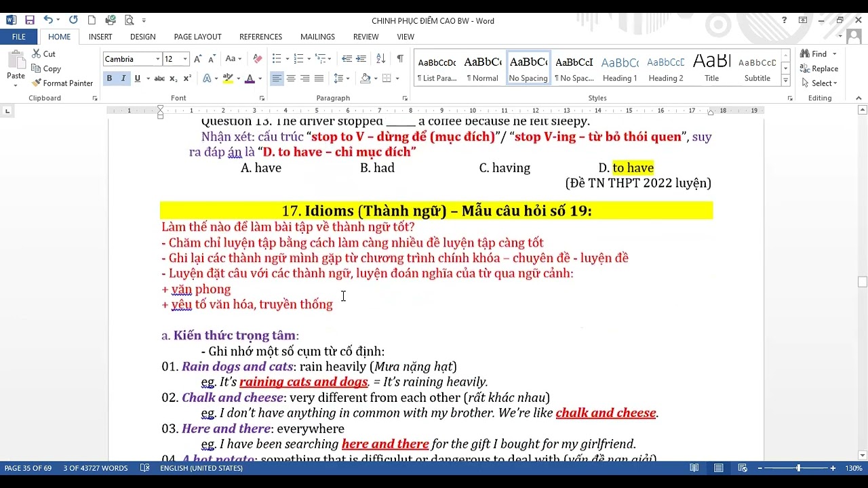Sort the selected paragraphs
Image resolution: width=868 pixels, height=488 pixels.
coord(380,59)
